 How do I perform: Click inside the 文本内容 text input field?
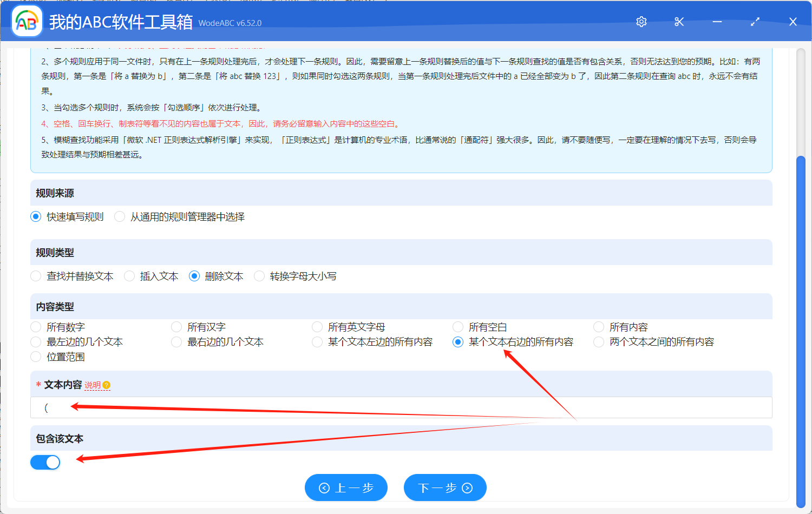[x=217, y=407]
